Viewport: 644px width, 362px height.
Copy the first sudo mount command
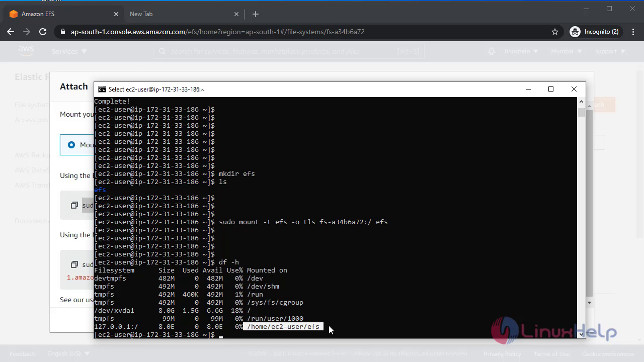(x=74, y=205)
